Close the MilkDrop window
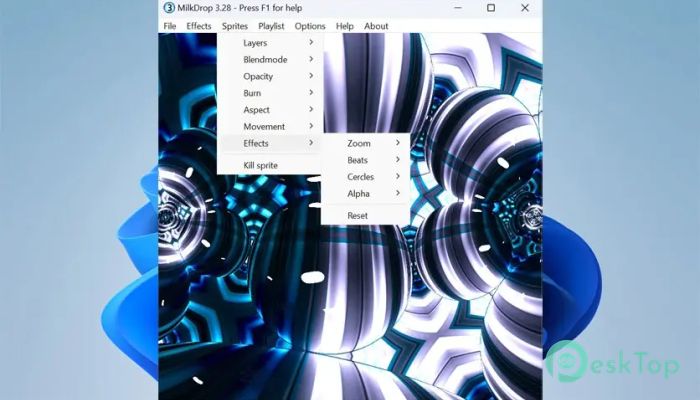This screenshot has height=400, width=700. pyautogui.click(x=525, y=8)
